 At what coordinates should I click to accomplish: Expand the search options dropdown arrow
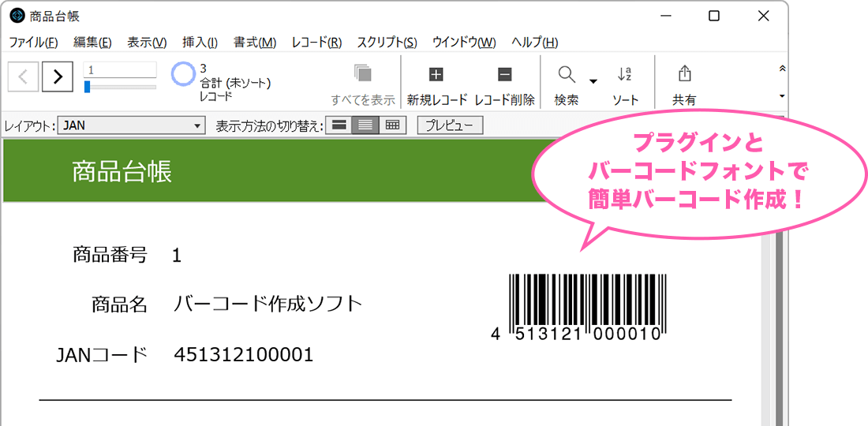pyautogui.click(x=593, y=82)
